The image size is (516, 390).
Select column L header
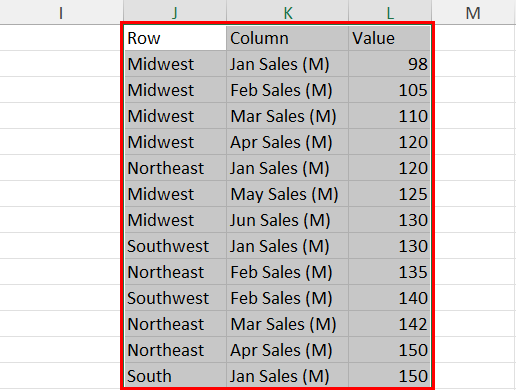[x=390, y=12]
